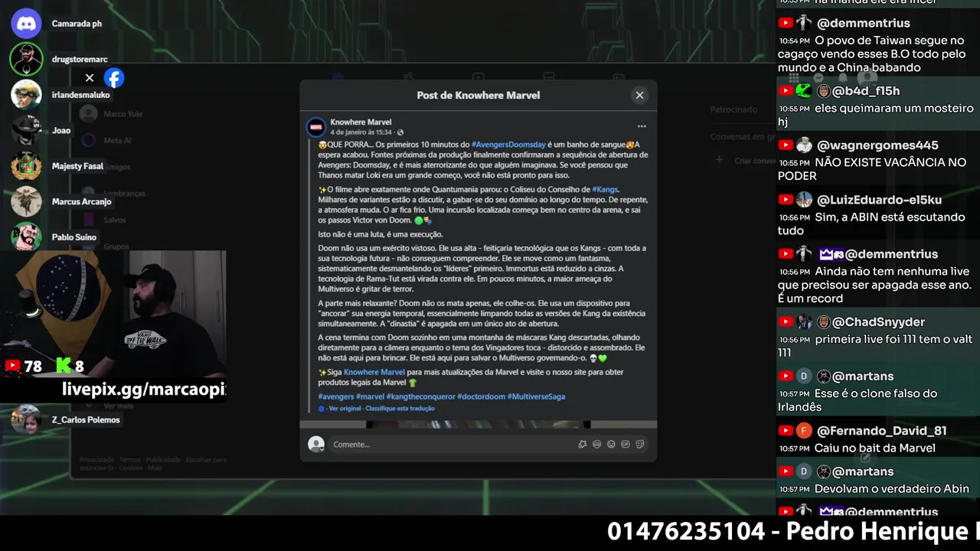This screenshot has width=980, height=551.
Task: Open the GIF picker in comment box
Action: click(626, 444)
